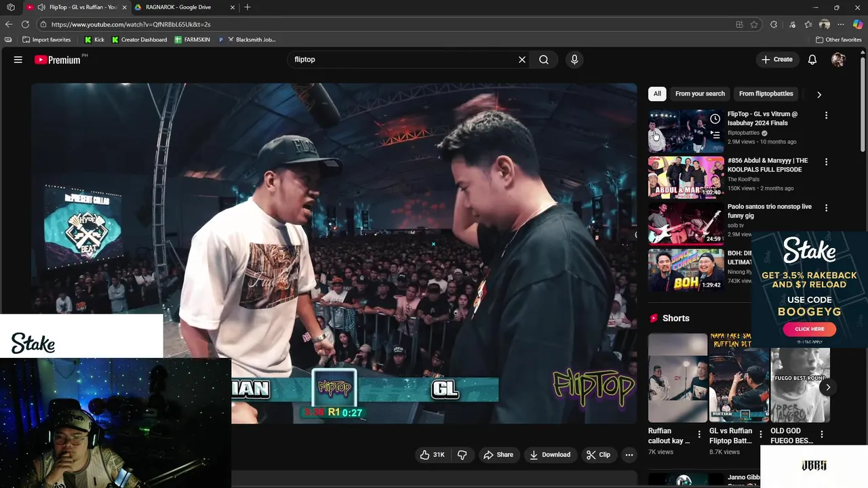Visit the fliptopbattles channel name
868x488 pixels.
(743, 133)
